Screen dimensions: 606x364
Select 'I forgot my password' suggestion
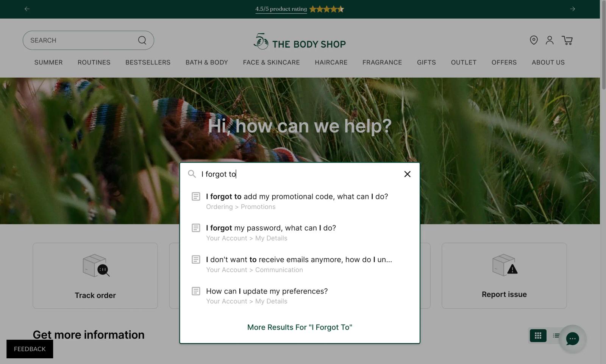[300, 233]
